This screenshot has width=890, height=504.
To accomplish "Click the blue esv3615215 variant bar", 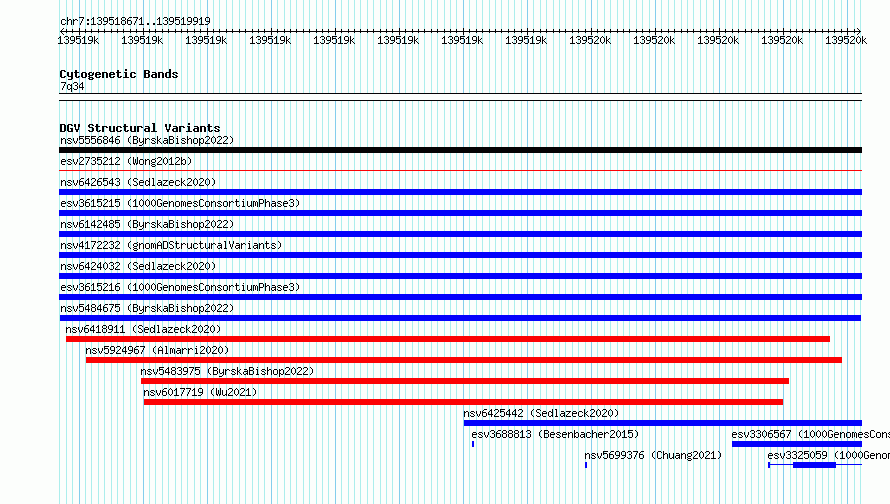I will pos(460,213).
